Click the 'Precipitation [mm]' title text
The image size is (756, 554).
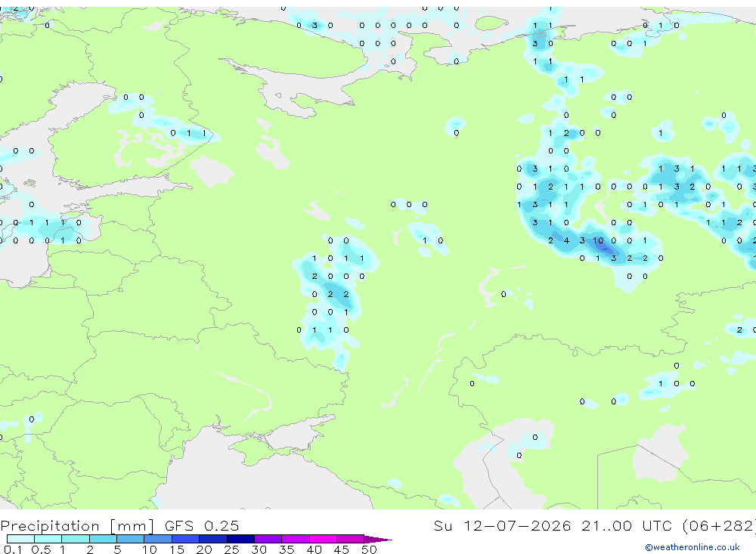pyautogui.click(x=77, y=526)
